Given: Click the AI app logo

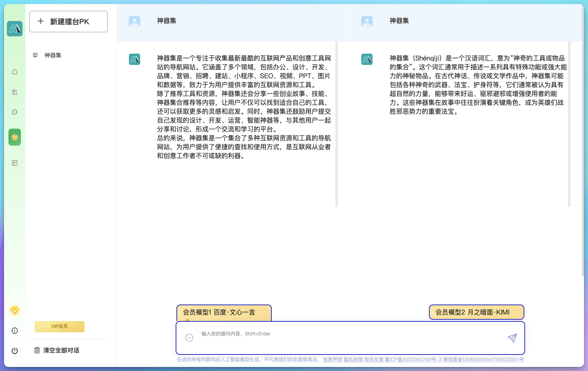Looking at the screenshot, I should pos(15,29).
